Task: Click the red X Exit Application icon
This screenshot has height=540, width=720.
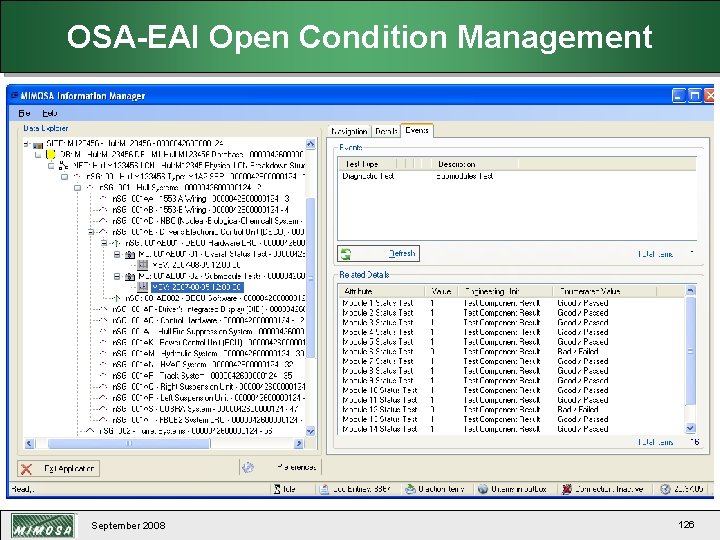Action: click(27, 469)
